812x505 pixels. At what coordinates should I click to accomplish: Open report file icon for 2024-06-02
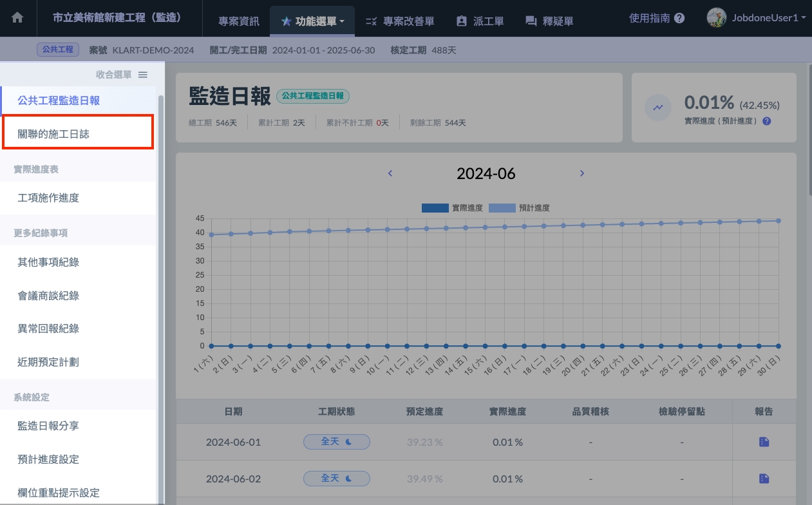[764, 478]
